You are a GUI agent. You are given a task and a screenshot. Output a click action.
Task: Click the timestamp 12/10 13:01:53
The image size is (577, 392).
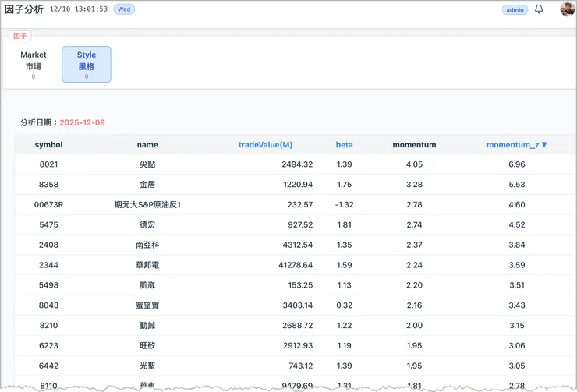(x=79, y=9)
